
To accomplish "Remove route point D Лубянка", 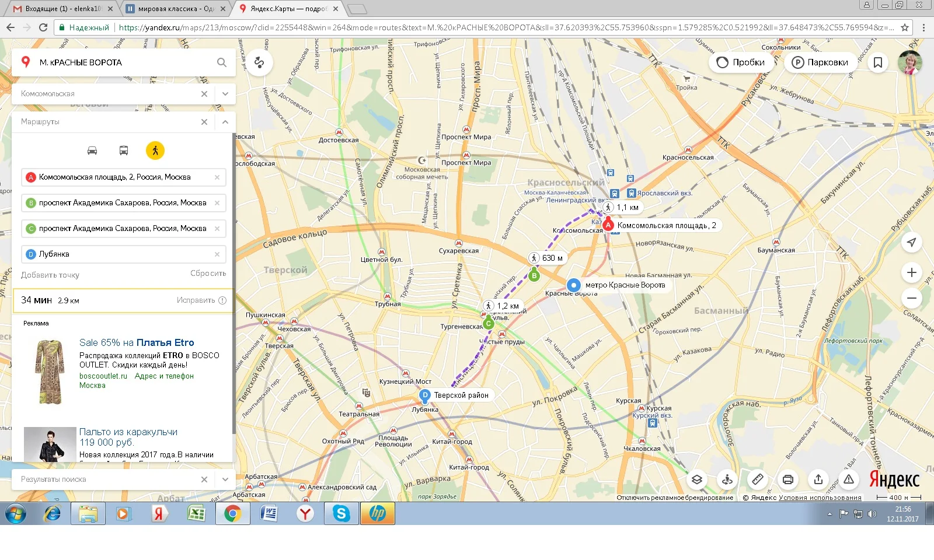I will click(217, 254).
